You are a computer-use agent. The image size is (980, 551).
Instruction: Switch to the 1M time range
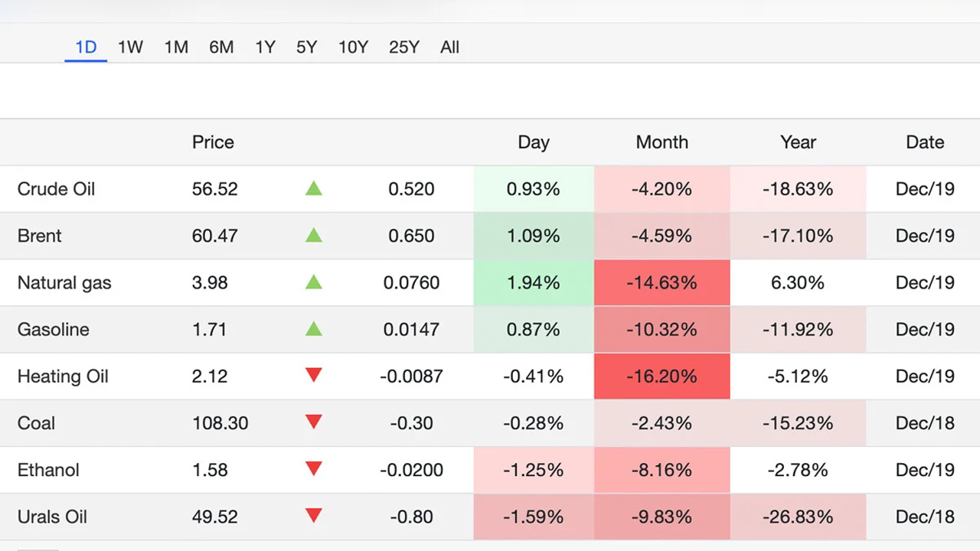pyautogui.click(x=176, y=47)
